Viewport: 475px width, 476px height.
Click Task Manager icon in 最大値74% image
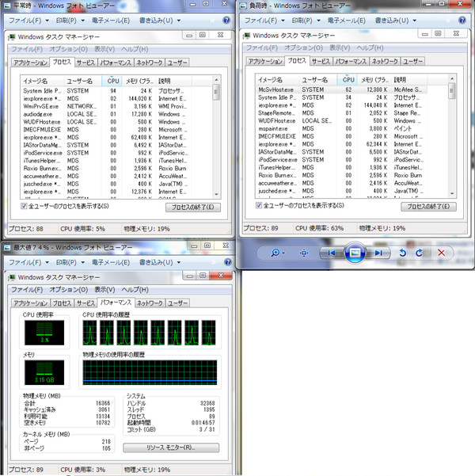tap(12, 277)
